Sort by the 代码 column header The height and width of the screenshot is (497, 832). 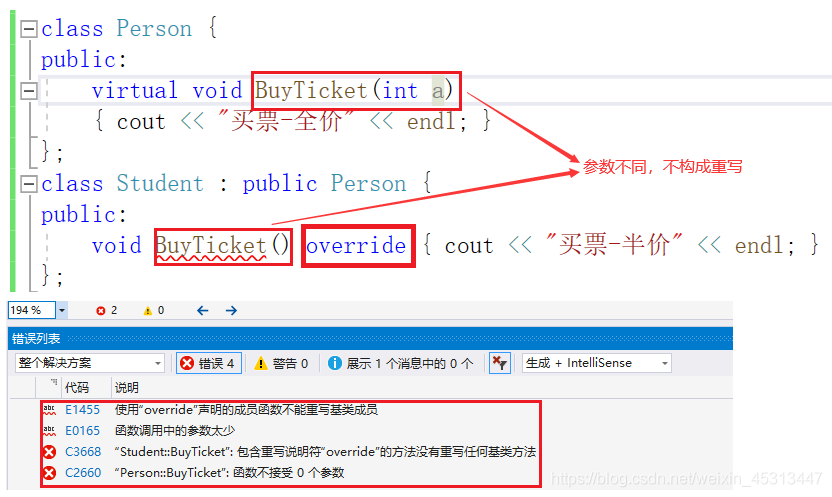77,388
